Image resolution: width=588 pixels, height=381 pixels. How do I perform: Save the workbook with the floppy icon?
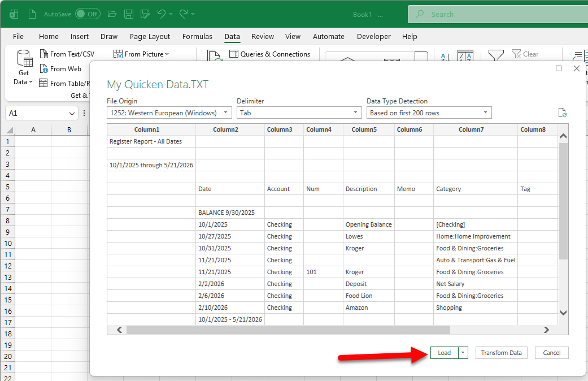(x=129, y=14)
